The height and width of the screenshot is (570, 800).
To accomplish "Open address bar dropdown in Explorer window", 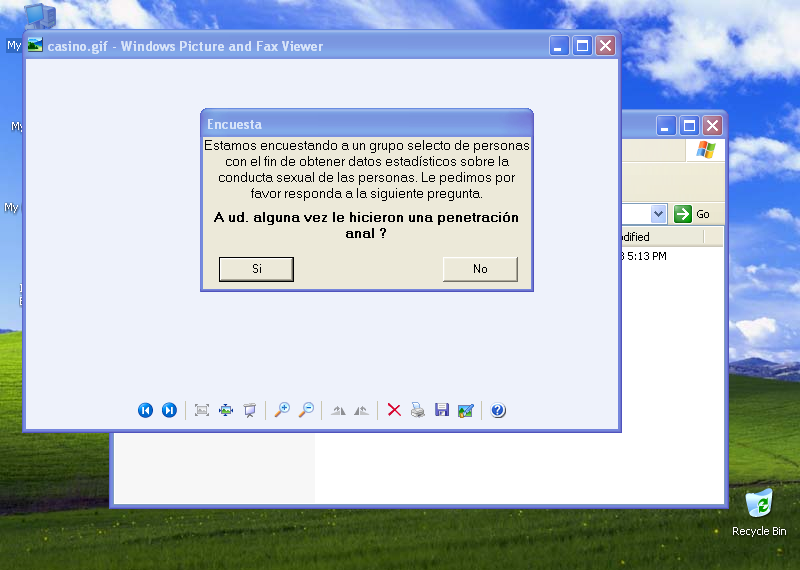I will 659,214.
